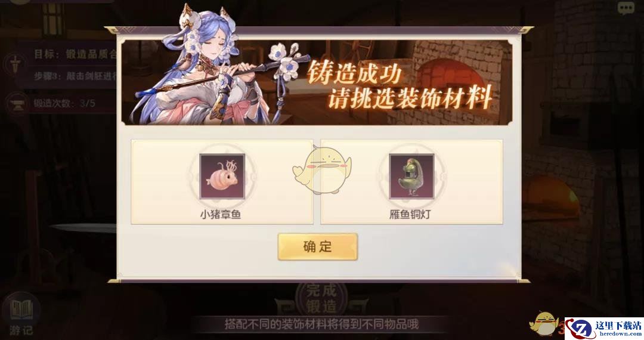Tap the 完成锻造 finish forging button

pos(321,298)
